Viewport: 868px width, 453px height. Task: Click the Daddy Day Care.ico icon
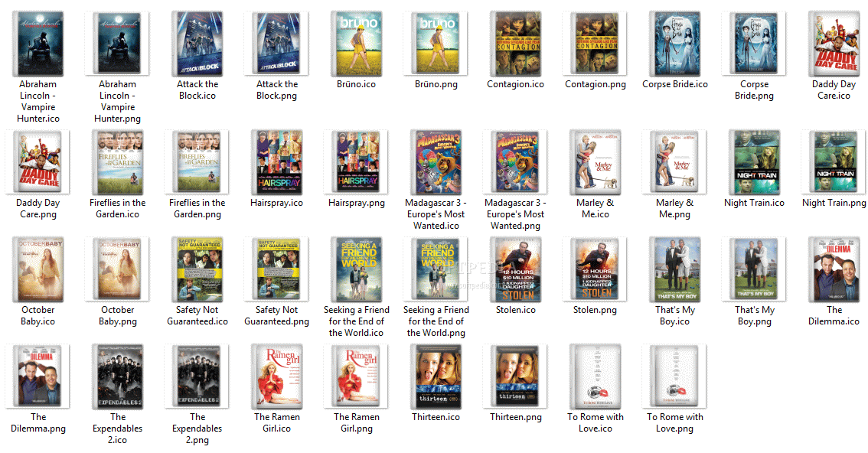click(834, 44)
